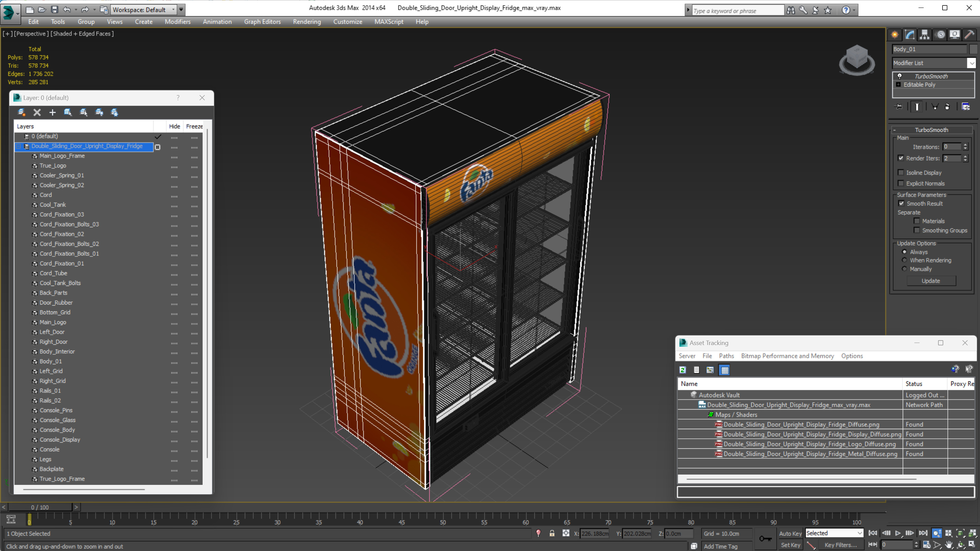Open the Rendering menu
Image resolution: width=980 pixels, height=551 pixels.
tap(307, 22)
